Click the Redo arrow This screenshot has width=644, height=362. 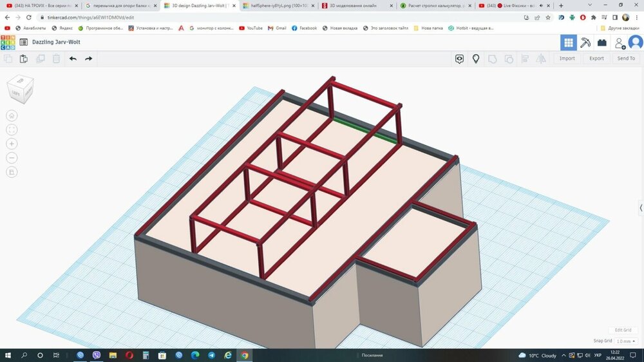(x=89, y=59)
